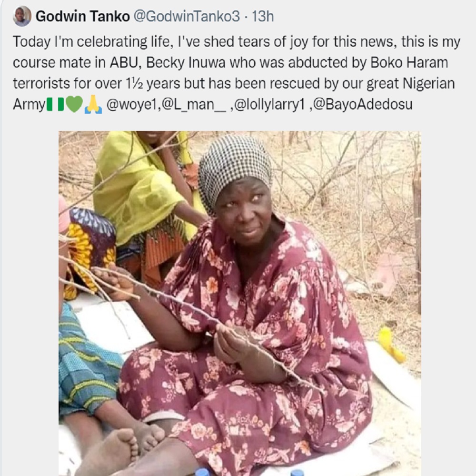Visit the @GodwinTanko3 handle
476x476 pixels.
pos(187,16)
